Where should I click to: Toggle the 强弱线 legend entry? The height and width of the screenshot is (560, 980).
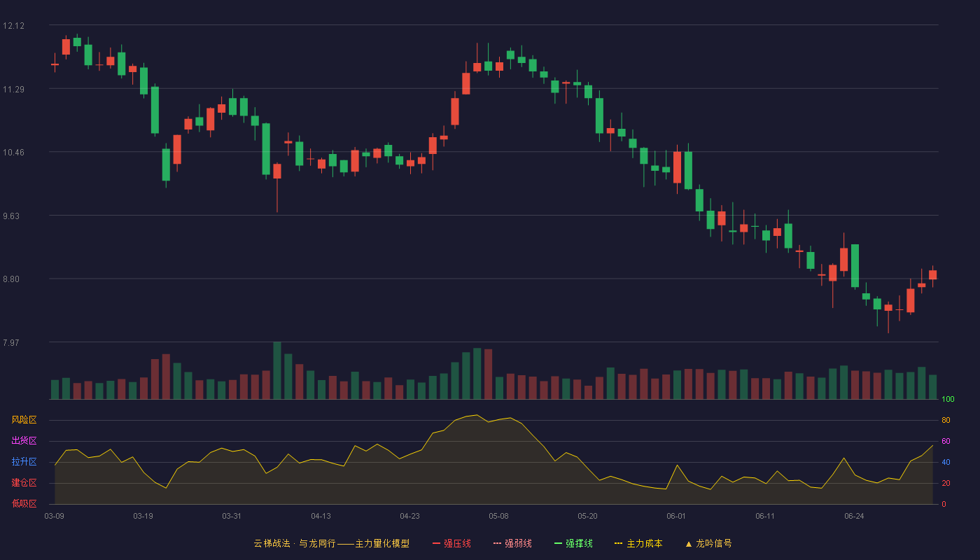coord(512,543)
